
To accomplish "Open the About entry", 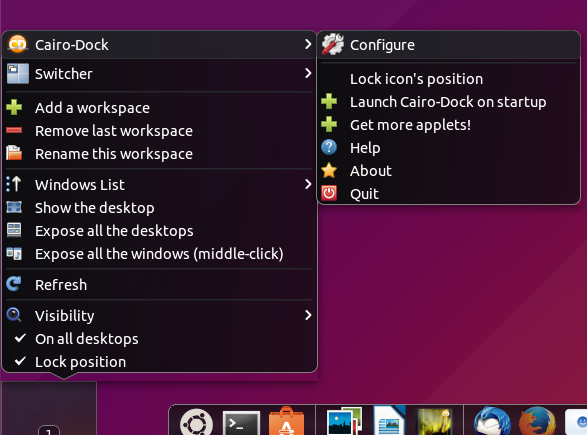I will pyautogui.click(x=448, y=171).
